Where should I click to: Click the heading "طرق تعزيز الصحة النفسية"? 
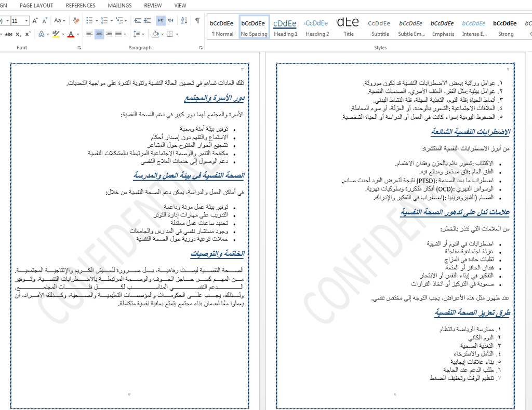click(x=472, y=312)
